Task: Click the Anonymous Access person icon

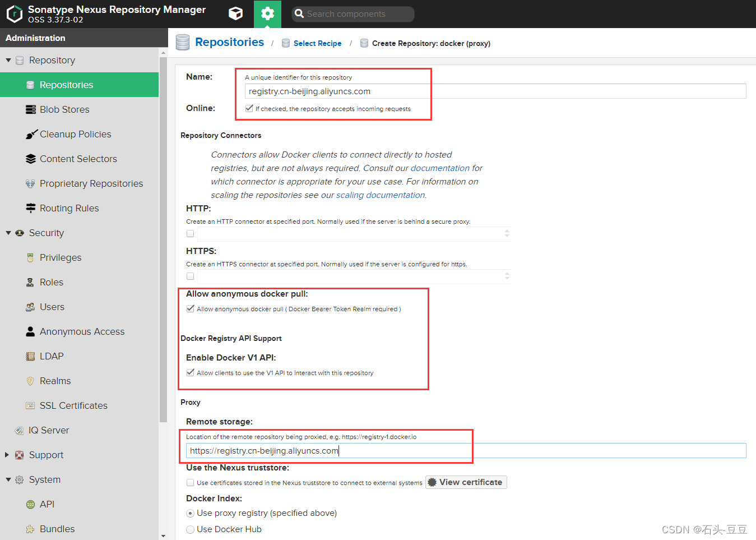Action: [x=31, y=331]
